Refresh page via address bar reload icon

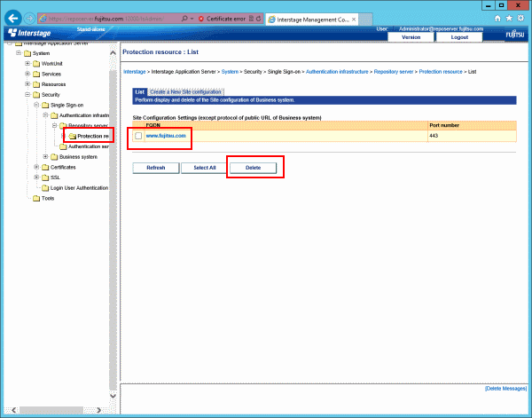tap(259, 19)
